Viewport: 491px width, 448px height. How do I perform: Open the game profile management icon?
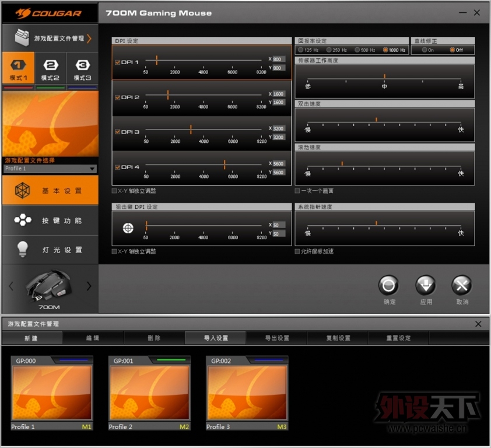coord(22,37)
